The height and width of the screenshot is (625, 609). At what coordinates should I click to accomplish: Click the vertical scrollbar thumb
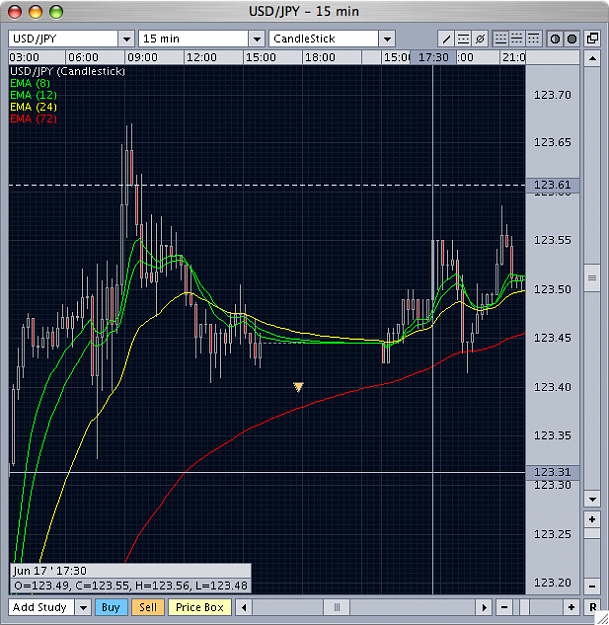[592, 278]
